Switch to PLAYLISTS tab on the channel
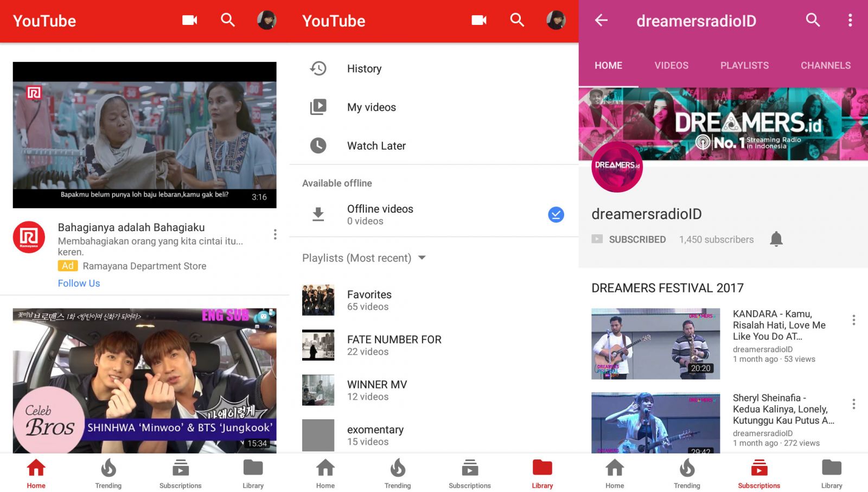Screen dimensions: 868x492 (x=744, y=66)
